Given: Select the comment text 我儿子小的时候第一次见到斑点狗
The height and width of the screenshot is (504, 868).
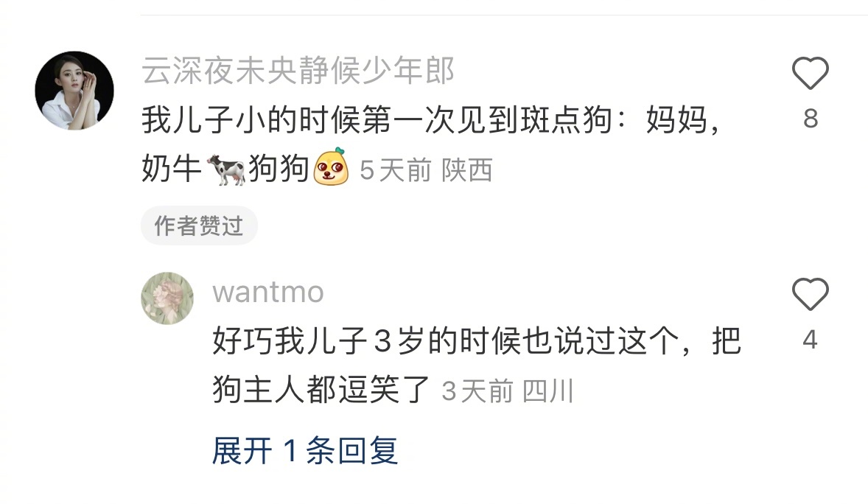Looking at the screenshot, I should coord(377,119).
